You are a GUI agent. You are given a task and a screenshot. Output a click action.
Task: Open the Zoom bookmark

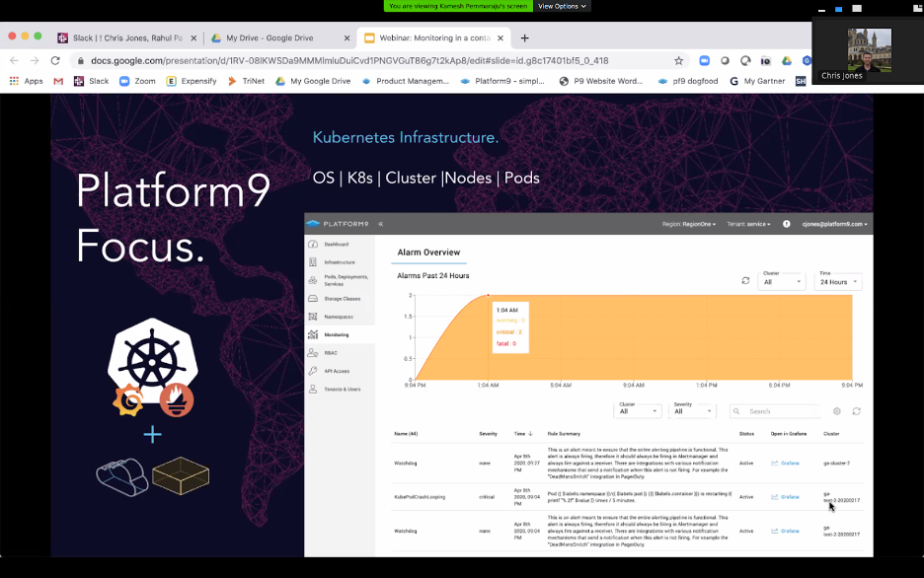click(138, 81)
